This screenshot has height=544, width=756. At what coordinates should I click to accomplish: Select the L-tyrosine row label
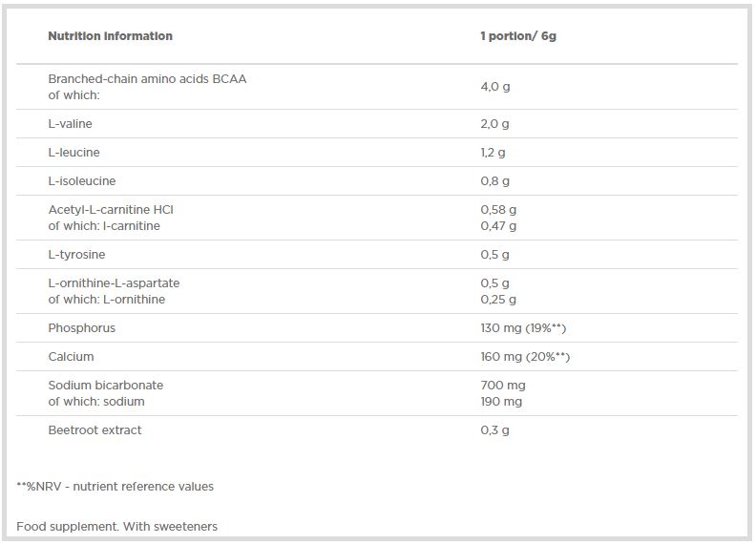(76, 255)
